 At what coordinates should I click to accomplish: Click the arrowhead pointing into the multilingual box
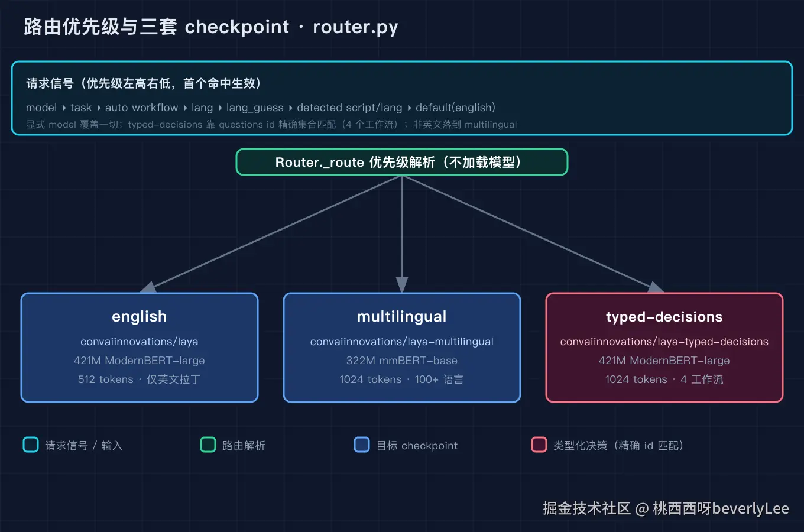[x=402, y=285]
